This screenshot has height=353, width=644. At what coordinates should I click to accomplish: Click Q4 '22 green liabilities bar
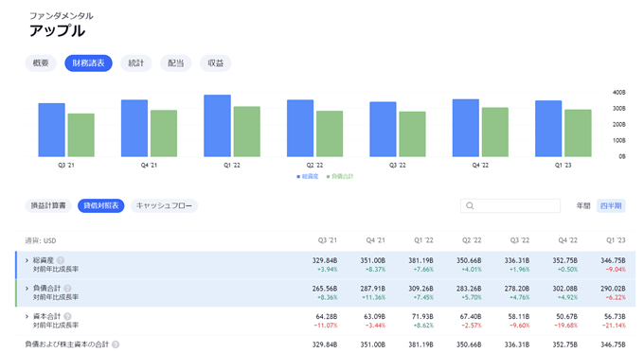pyautogui.click(x=495, y=132)
